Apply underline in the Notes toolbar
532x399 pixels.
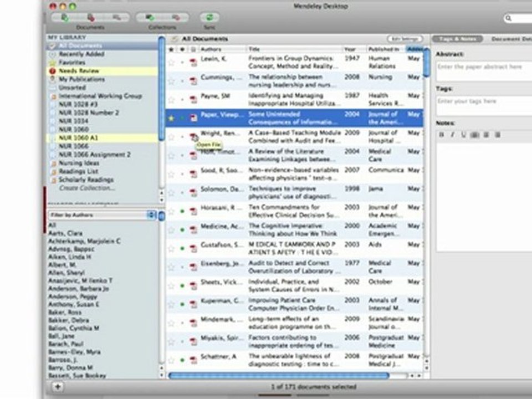[x=463, y=135]
